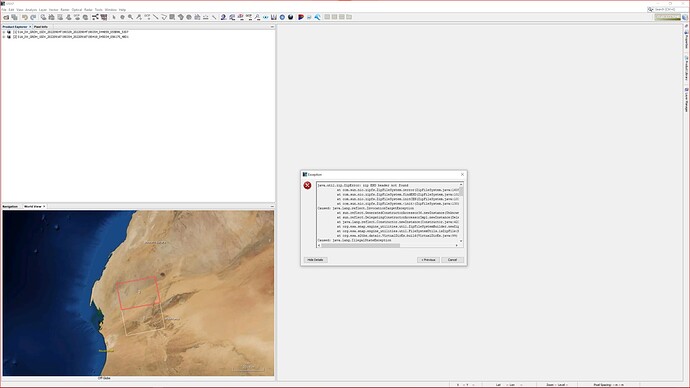Expand product [1] in Product Explorer
Screen dimensions: 690x388
[4, 32]
